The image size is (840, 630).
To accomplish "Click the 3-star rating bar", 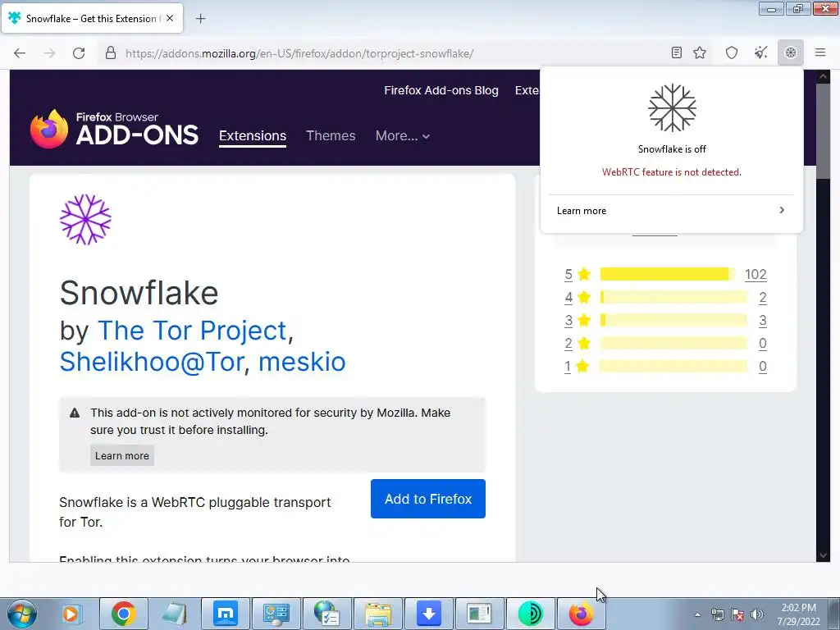I will [674, 321].
